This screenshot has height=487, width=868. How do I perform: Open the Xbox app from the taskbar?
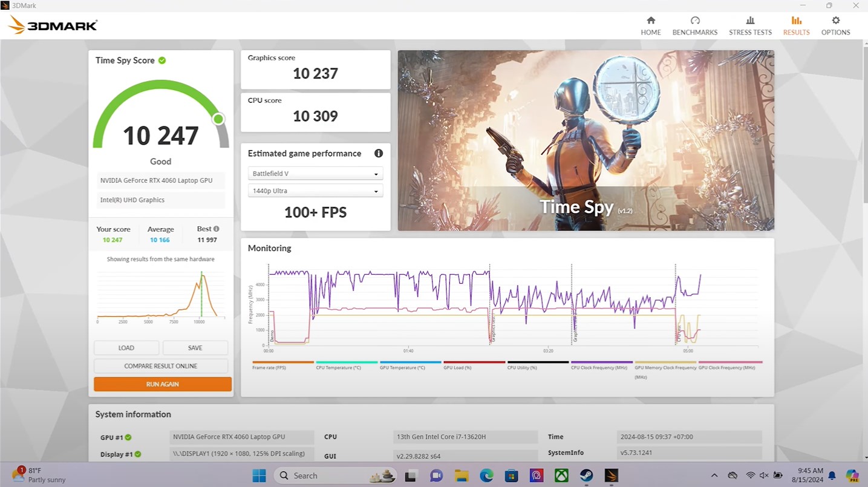[561, 476]
